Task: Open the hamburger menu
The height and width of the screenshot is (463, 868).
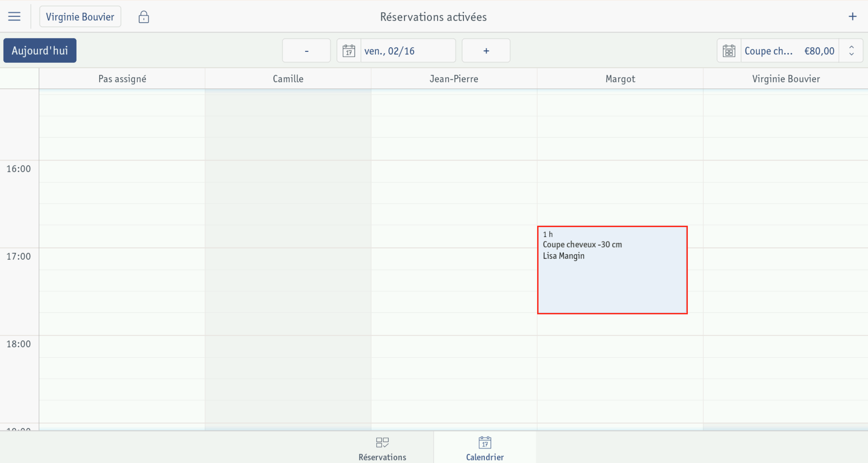Action: tap(14, 17)
